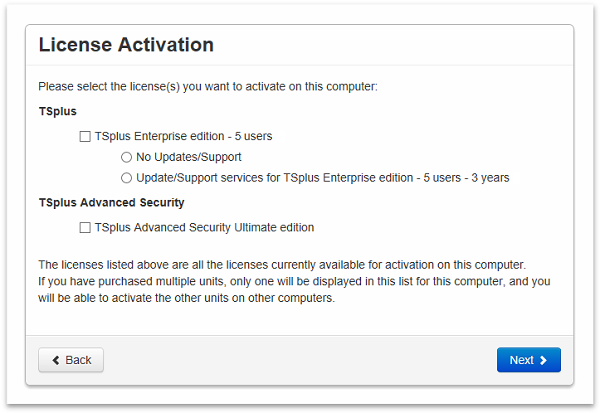Click the License Activation heading

click(126, 45)
